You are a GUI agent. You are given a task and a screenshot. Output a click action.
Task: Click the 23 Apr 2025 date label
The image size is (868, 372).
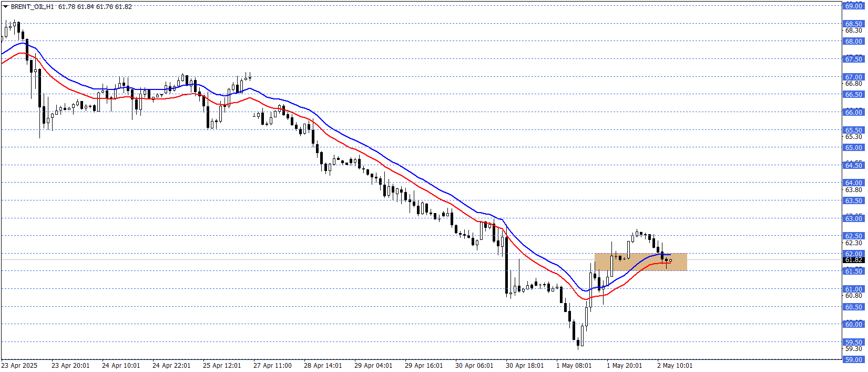(19, 366)
